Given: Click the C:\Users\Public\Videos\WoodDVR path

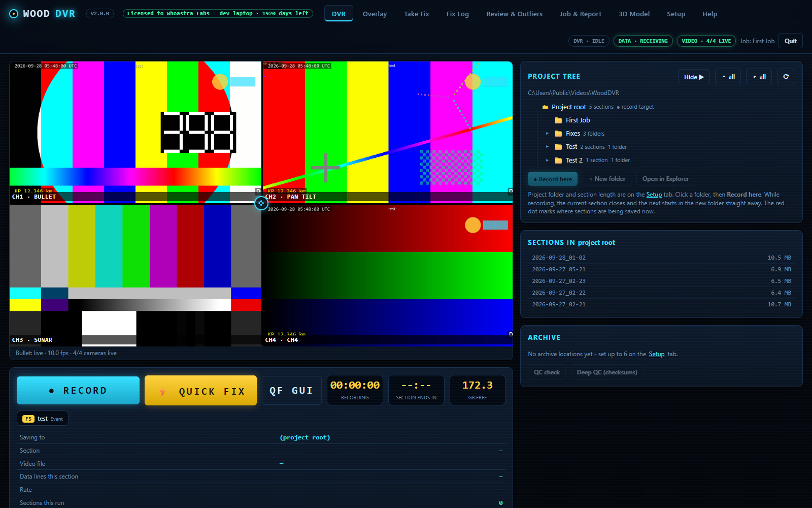Looking at the screenshot, I should 573,93.
